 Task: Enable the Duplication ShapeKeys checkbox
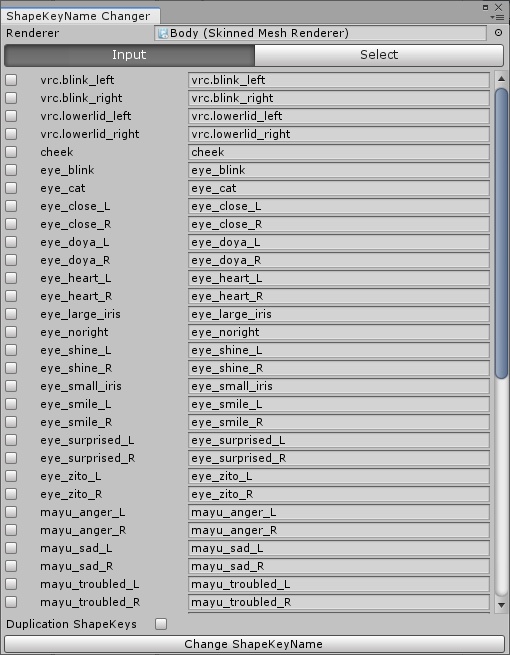tap(161, 624)
